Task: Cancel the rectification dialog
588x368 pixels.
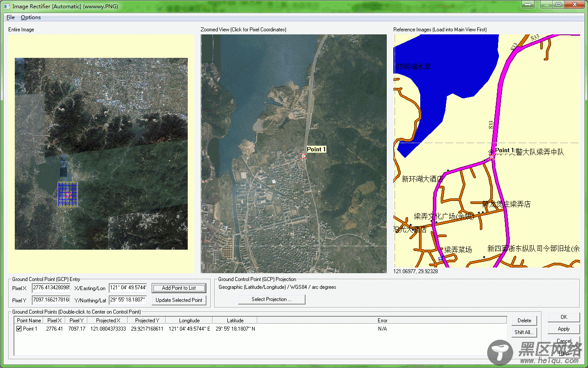Action: 564,341
